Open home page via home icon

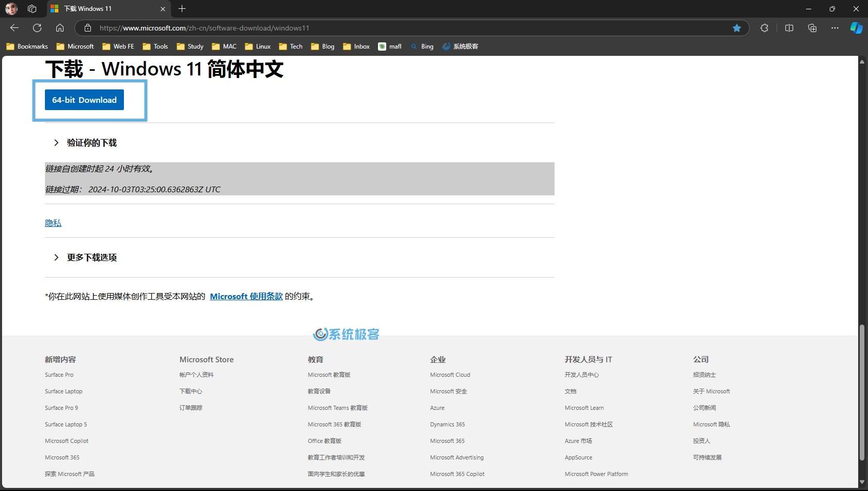click(x=60, y=28)
